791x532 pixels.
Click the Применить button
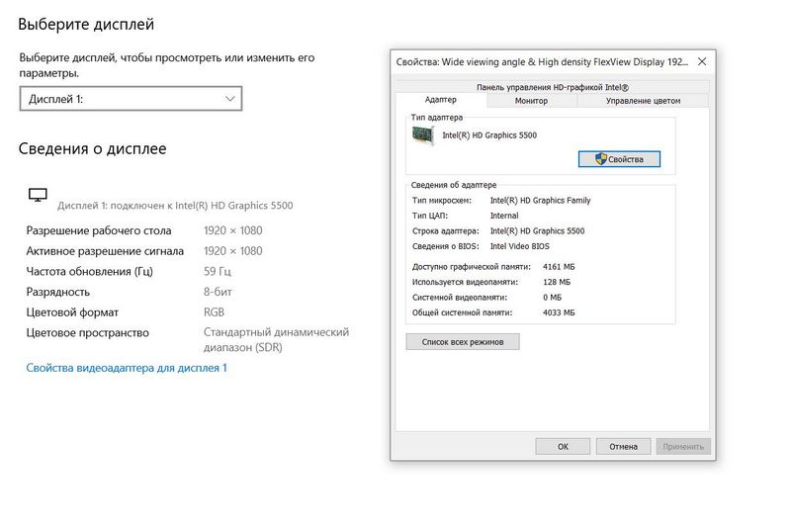click(683, 447)
